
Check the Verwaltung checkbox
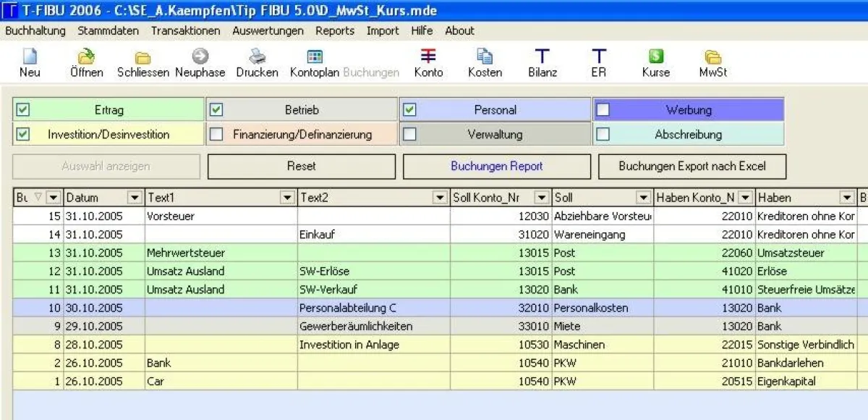point(411,134)
